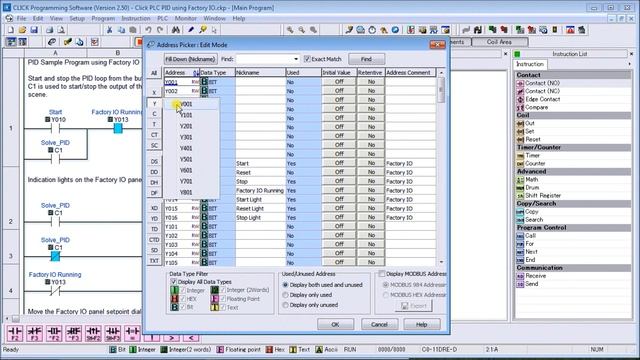Choose Y701 from the Y range list
Screen dimensions: 640x360
[x=186, y=181]
